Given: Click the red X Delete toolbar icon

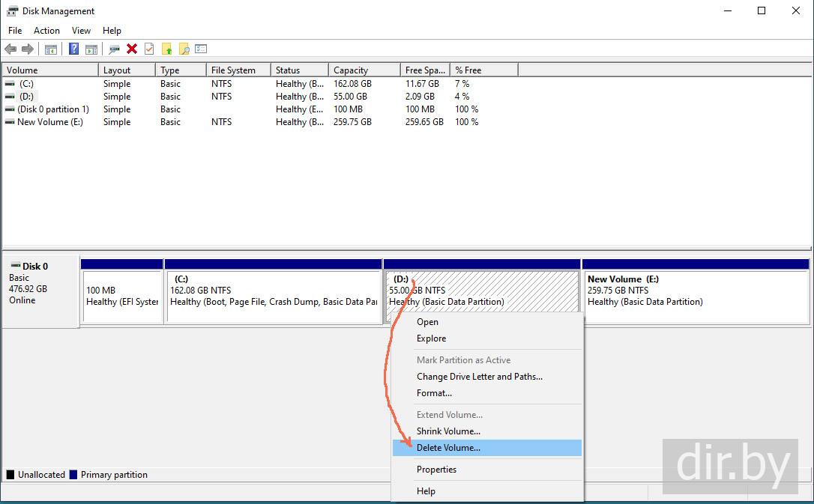Looking at the screenshot, I should 132,49.
